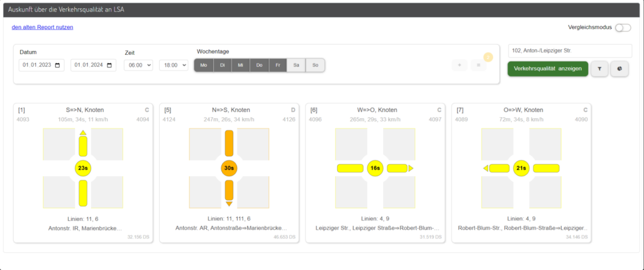
Task: Click the rightward arrow tip in W=>O card
Action: coord(411,169)
